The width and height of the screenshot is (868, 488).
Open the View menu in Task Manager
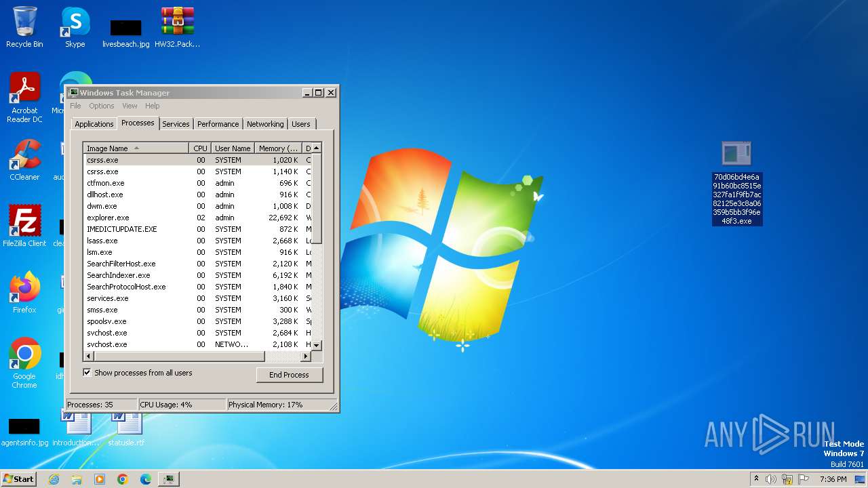point(130,106)
